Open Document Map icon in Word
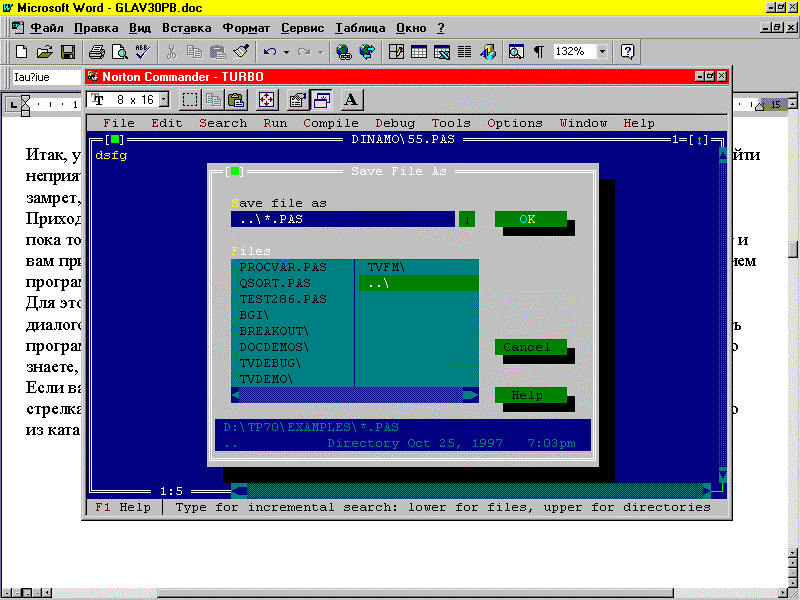This screenshot has width=800, height=600. pos(516,52)
